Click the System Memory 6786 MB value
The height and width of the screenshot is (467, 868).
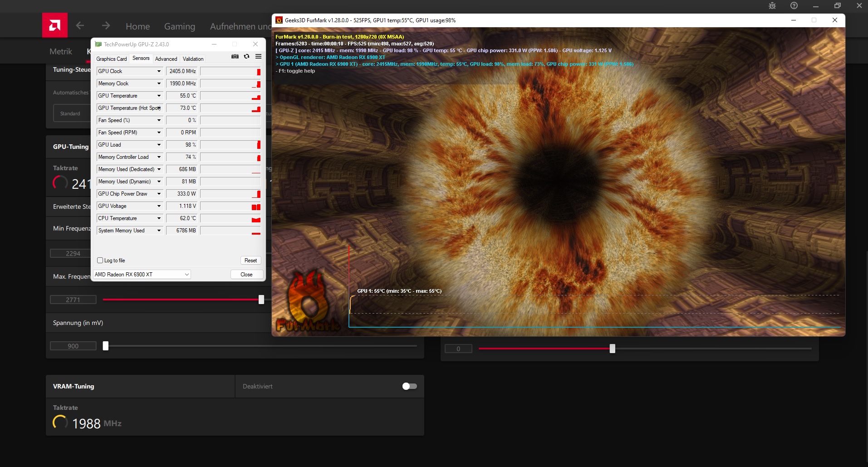point(182,231)
